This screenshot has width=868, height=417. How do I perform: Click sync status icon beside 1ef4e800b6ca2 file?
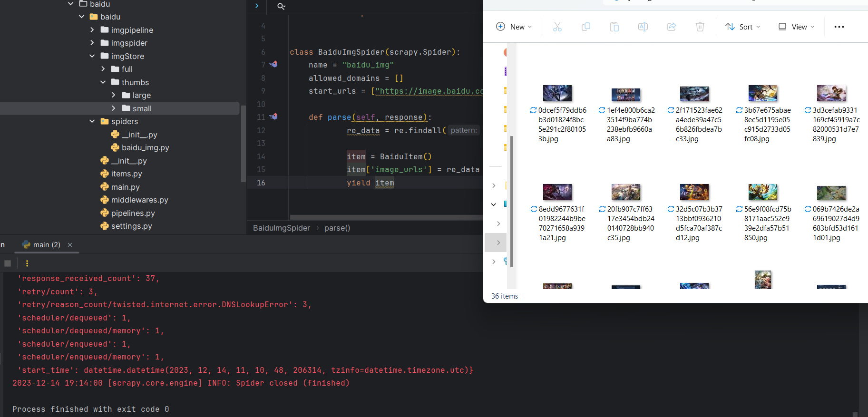[602, 110]
